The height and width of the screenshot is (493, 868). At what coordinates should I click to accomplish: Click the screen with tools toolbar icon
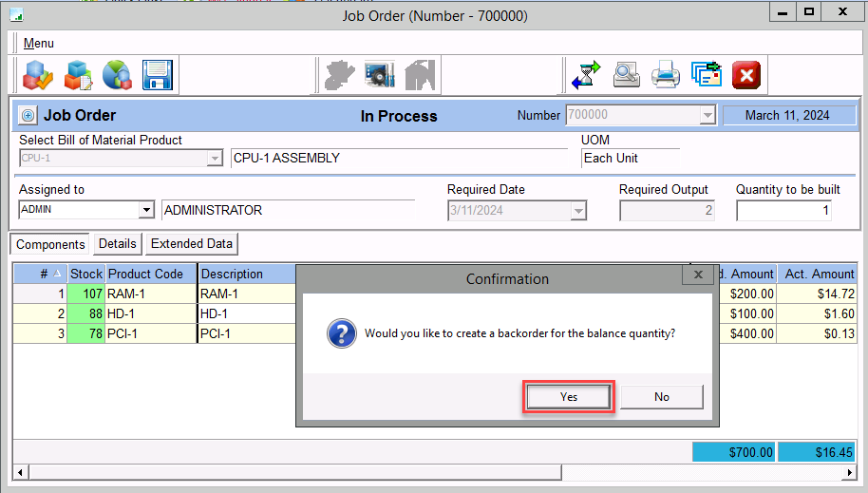tap(379, 74)
